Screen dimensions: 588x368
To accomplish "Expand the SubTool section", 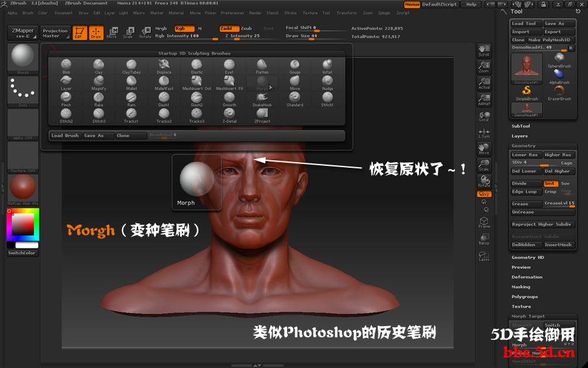I will (x=520, y=126).
